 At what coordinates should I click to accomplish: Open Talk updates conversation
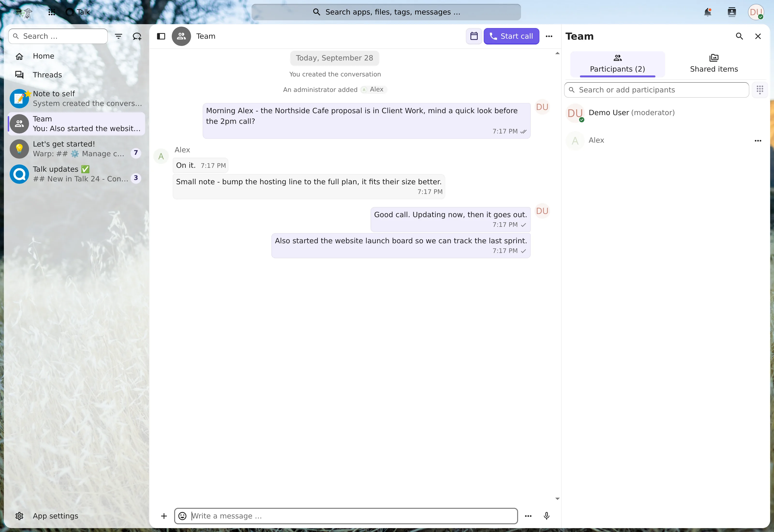click(x=77, y=174)
